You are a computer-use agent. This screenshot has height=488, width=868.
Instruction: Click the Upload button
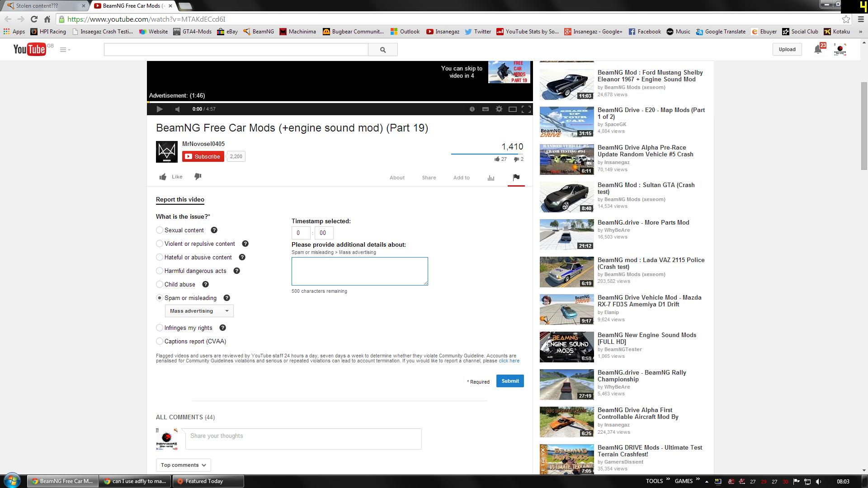787,49
